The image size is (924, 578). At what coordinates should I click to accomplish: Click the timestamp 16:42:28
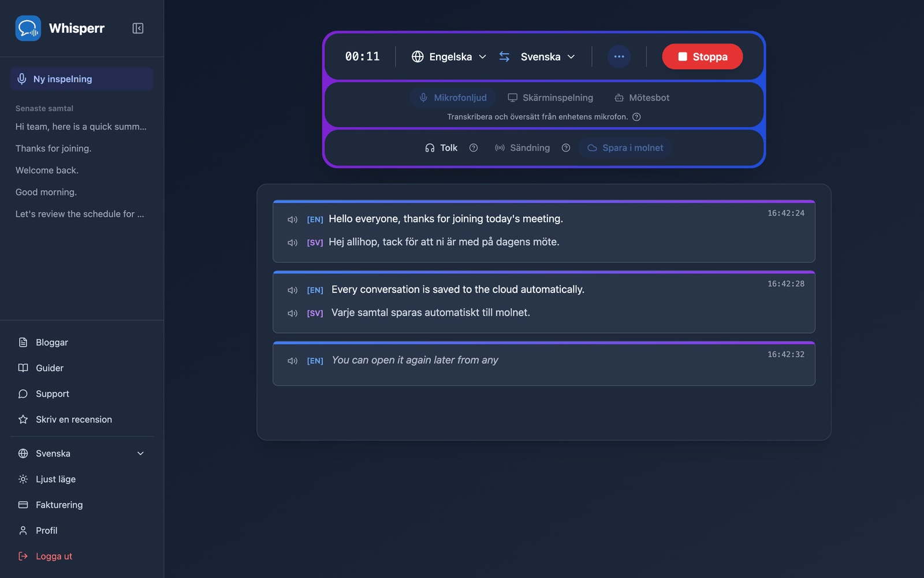coord(786,284)
